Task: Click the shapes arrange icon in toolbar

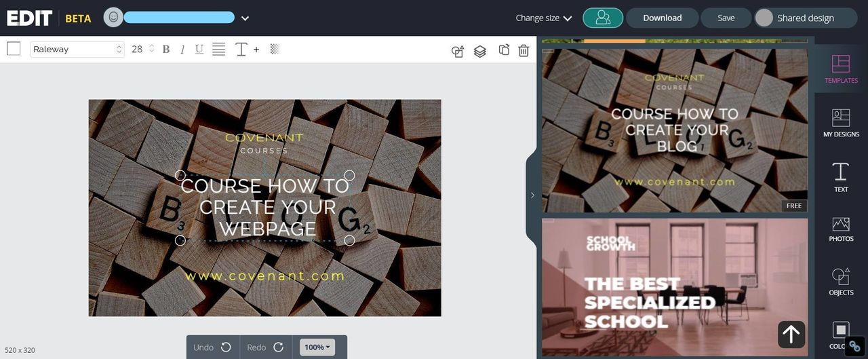Action: coord(458,51)
